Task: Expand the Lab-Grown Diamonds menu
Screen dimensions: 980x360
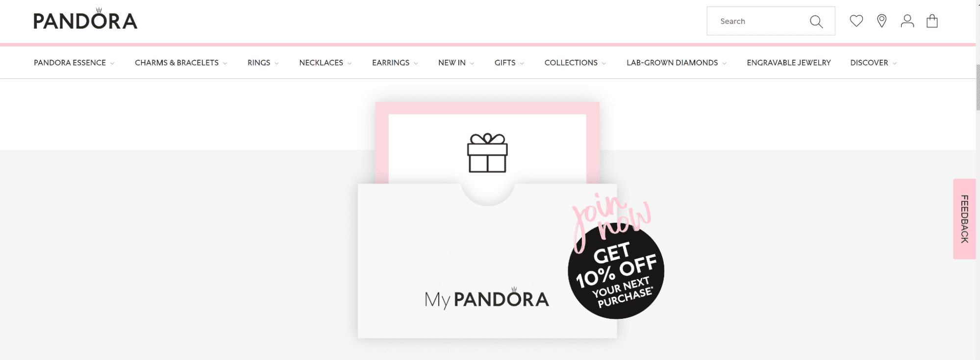Action: (x=677, y=63)
